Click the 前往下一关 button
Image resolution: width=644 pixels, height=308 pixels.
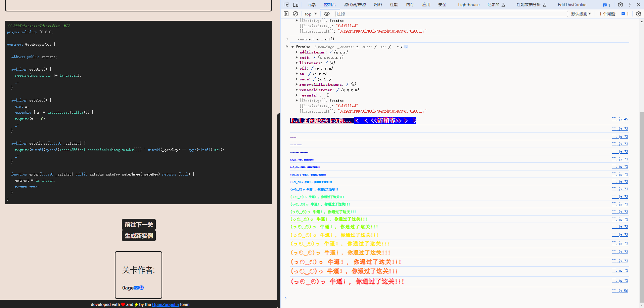click(139, 225)
